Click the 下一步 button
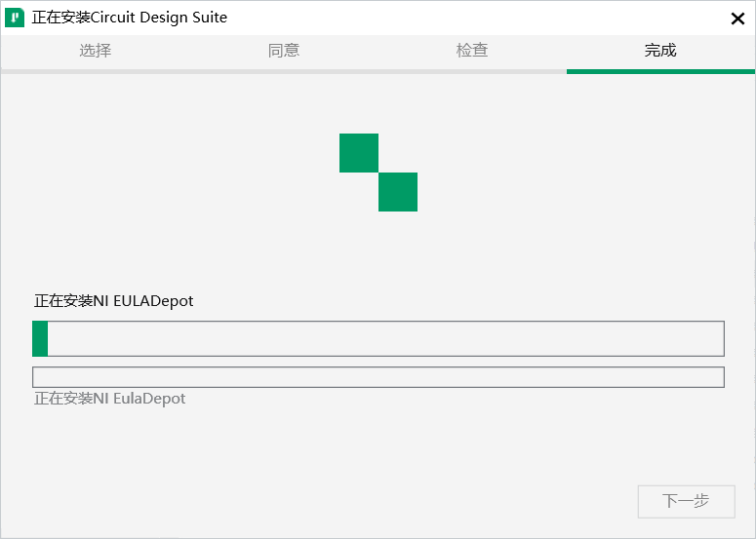The height and width of the screenshot is (539, 756). tap(686, 501)
